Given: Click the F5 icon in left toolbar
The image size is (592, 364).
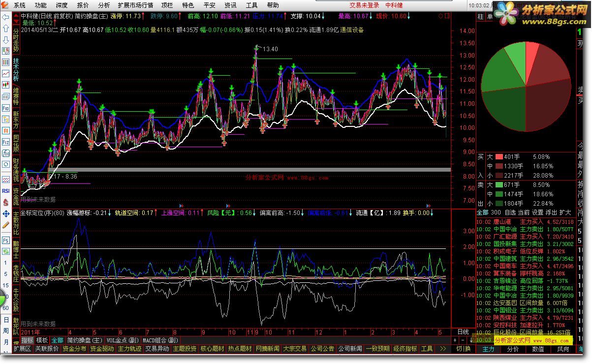Looking at the screenshot, I should (6, 241).
